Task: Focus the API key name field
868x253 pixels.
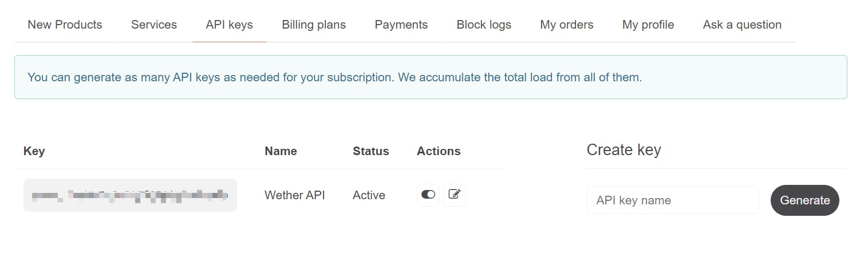Action: point(673,200)
